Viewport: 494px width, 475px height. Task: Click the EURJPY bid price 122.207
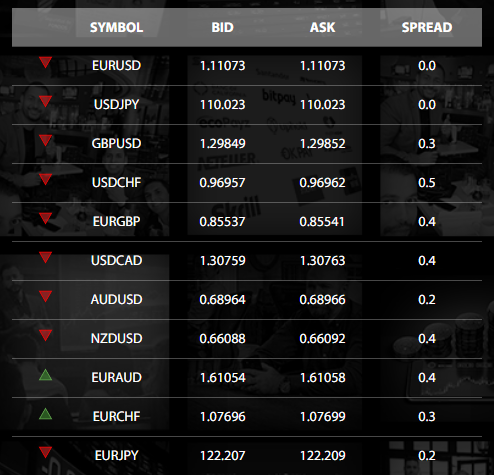tap(222, 456)
